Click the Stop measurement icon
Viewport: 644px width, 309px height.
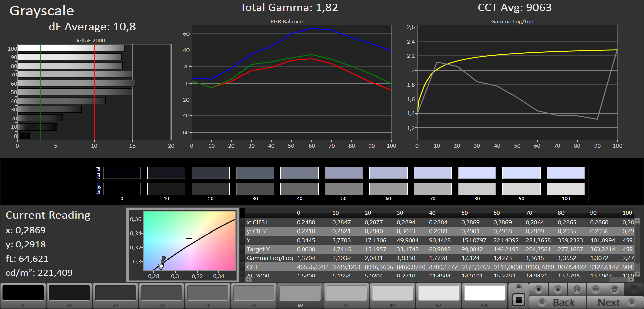click(x=539, y=289)
